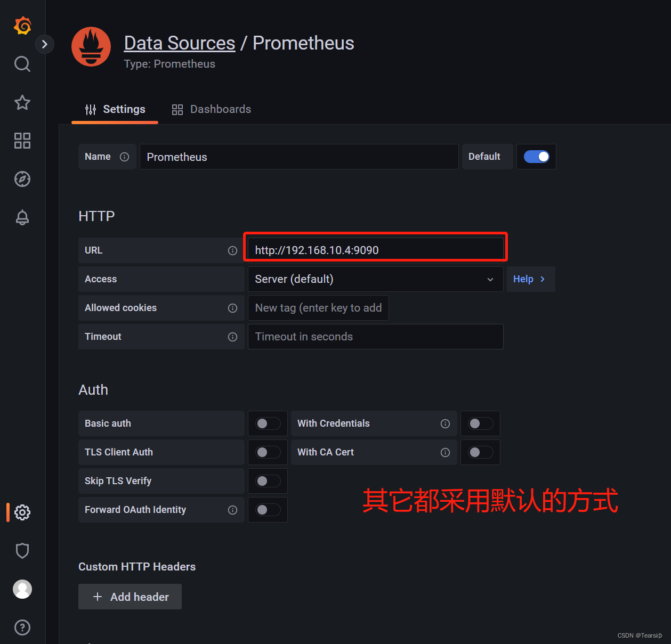Click the Basic auth label

click(108, 423)
